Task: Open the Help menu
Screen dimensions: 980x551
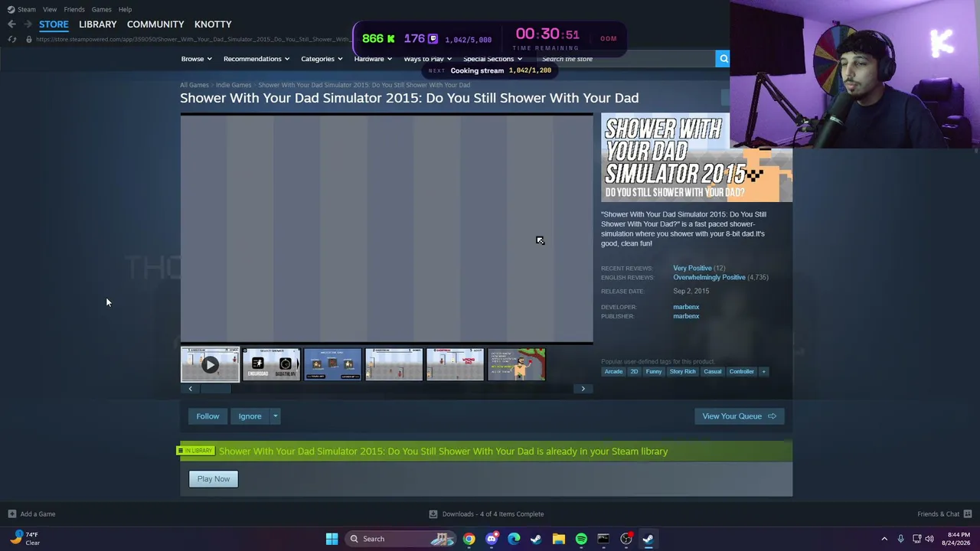Action: pyautogui.click(x=125, y=9)
